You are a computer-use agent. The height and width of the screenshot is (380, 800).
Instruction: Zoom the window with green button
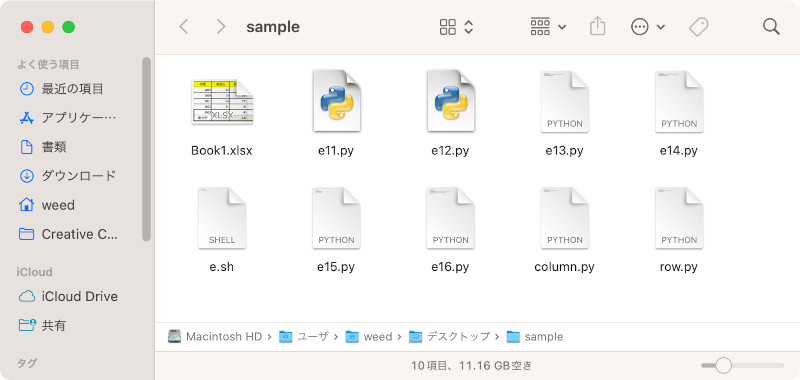[x=68, y=27]
